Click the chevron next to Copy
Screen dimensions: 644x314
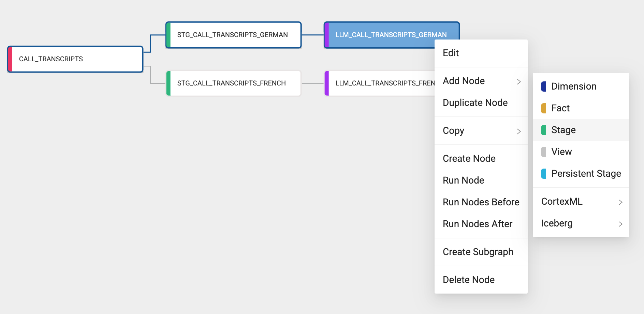pos(519,131)
